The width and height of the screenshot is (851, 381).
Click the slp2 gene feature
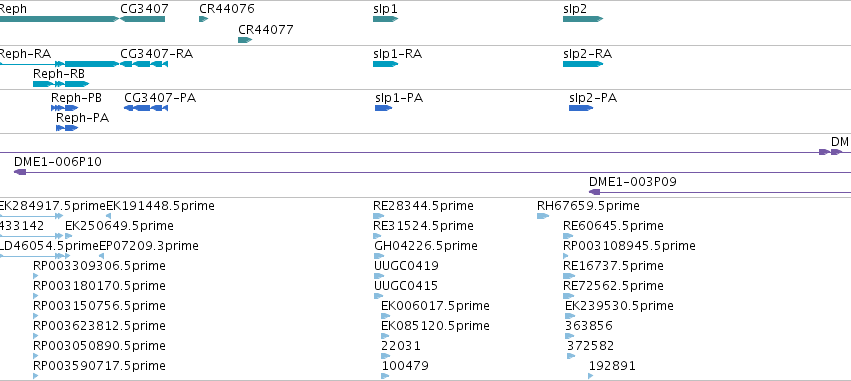pos(583,19)
